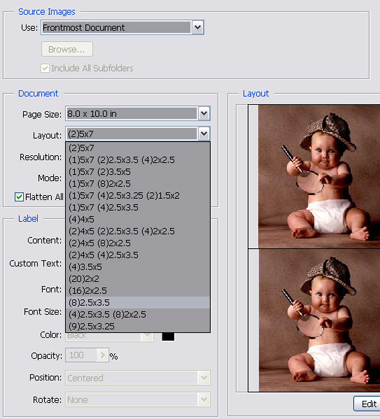380x419 pixels.
Task: Toggle the Flatten All checkbox
Action: click(x=19, y=197)
